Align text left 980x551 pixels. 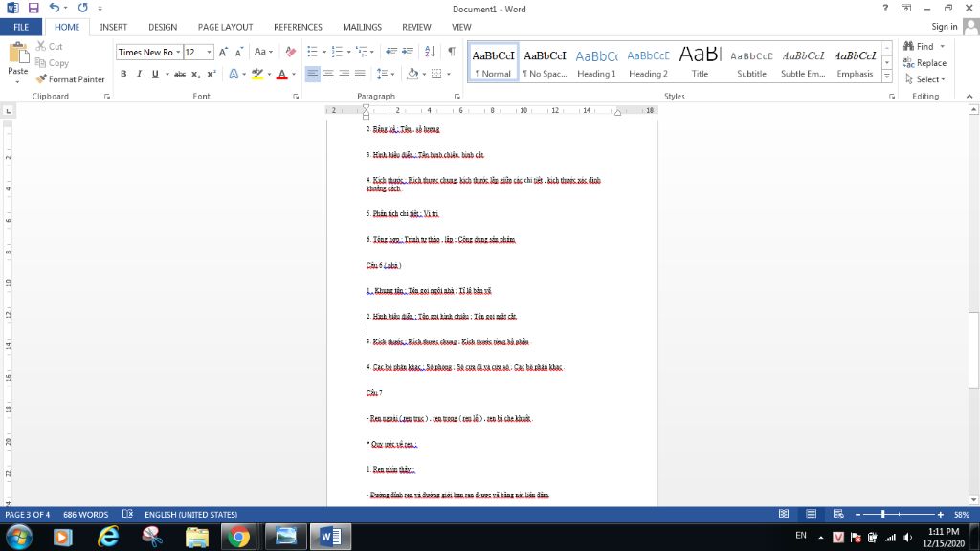pos(313,74)
